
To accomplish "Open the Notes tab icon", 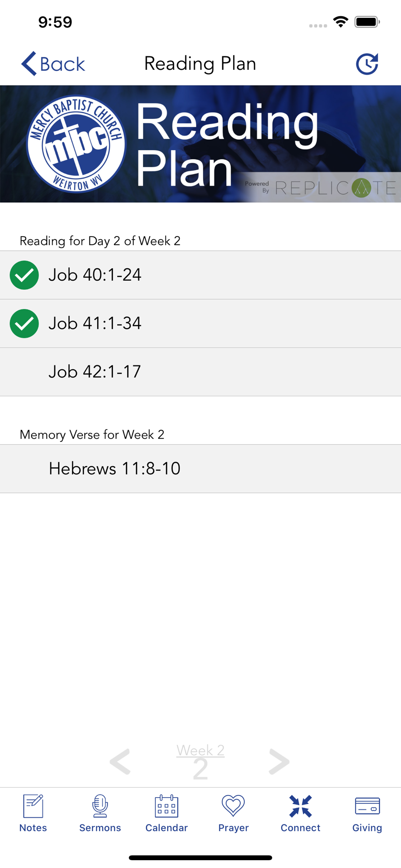I will (33, 806).
